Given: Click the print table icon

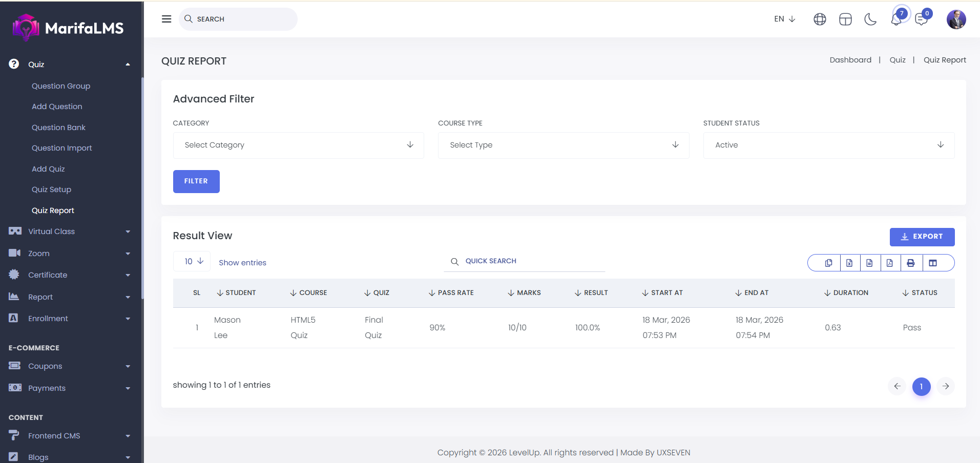Looking at the screenshot, I should 910,263.
